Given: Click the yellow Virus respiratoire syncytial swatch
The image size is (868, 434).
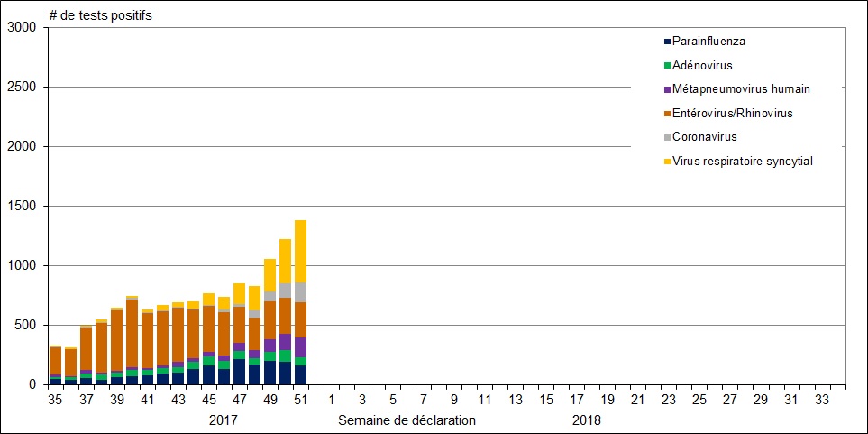Looking at the screenshot, I should [x=667, y=162].
